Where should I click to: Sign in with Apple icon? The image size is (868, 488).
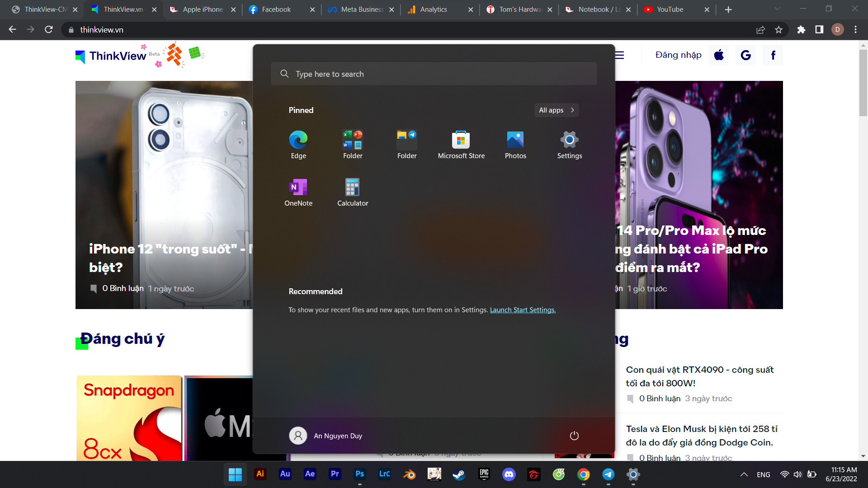point(719,55)
